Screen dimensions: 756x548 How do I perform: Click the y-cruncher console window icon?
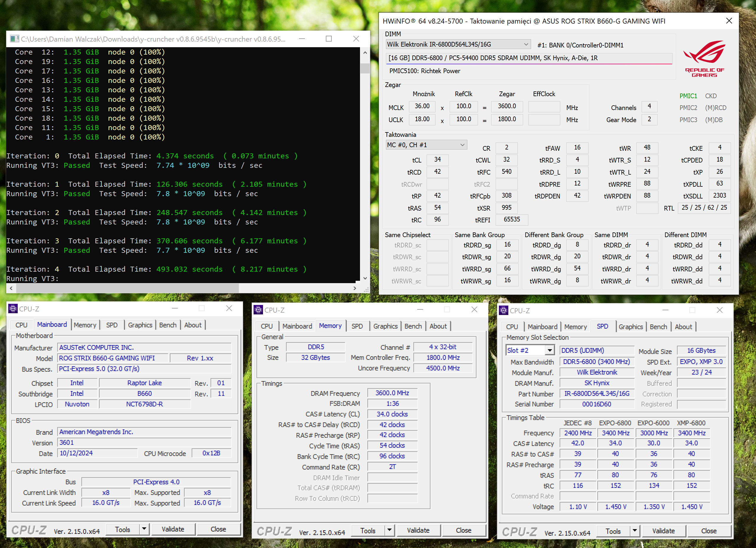pyautogui.click(x=14, y=39)
